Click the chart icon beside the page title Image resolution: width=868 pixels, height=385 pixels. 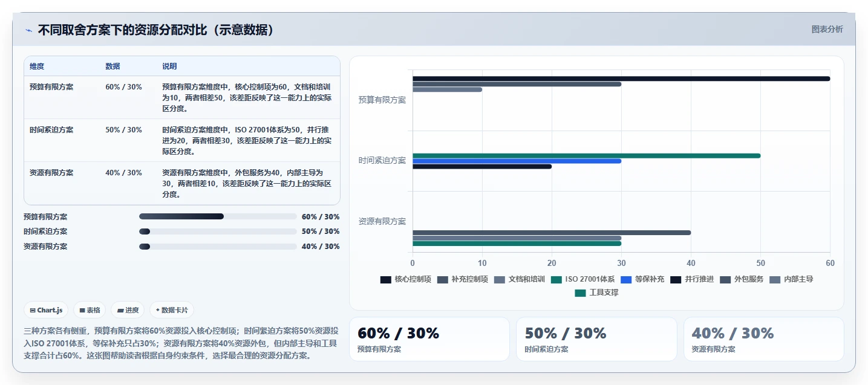(x=28, y=30)
